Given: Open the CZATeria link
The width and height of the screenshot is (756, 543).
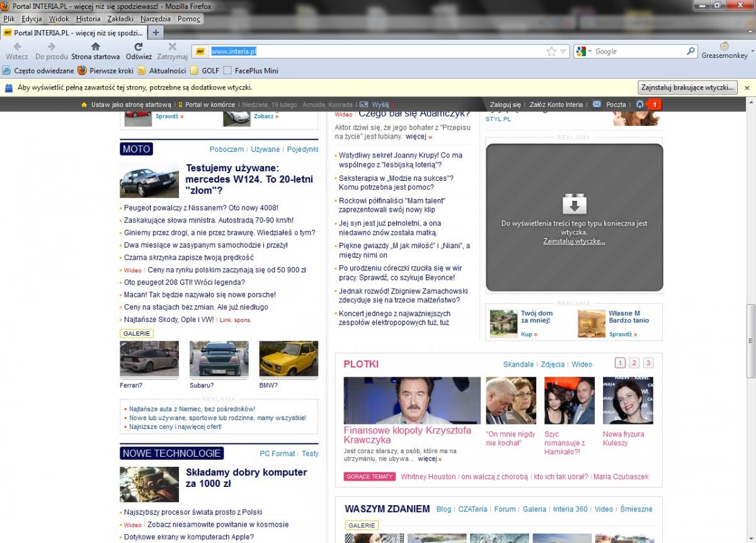Looking at the screenshot, I should 473,509.
